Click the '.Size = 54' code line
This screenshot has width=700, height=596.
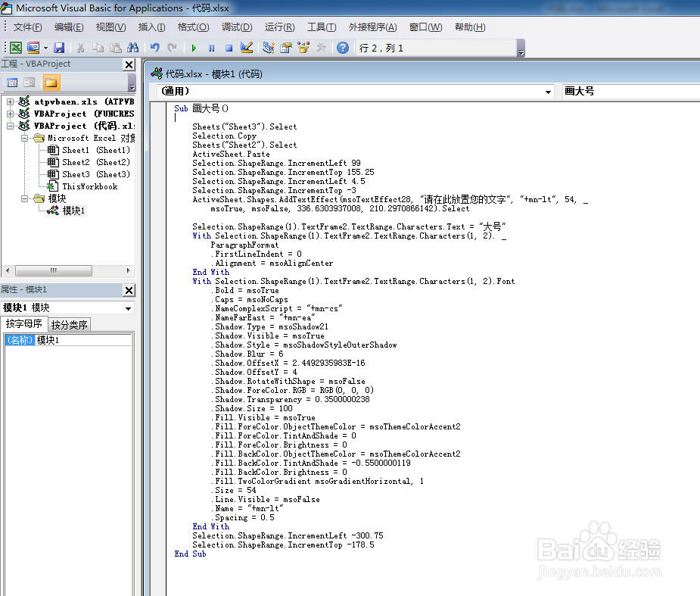[234, 490]
